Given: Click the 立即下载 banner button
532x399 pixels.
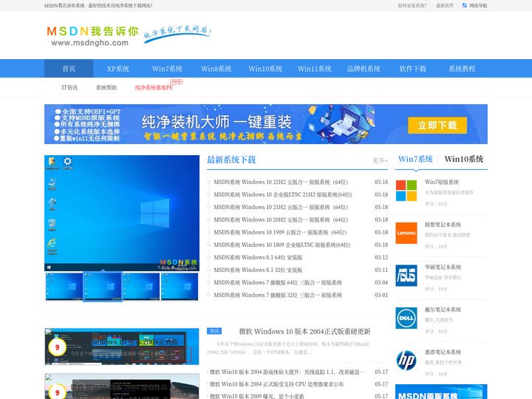Looking at the screenshot, I should point(437,126).
